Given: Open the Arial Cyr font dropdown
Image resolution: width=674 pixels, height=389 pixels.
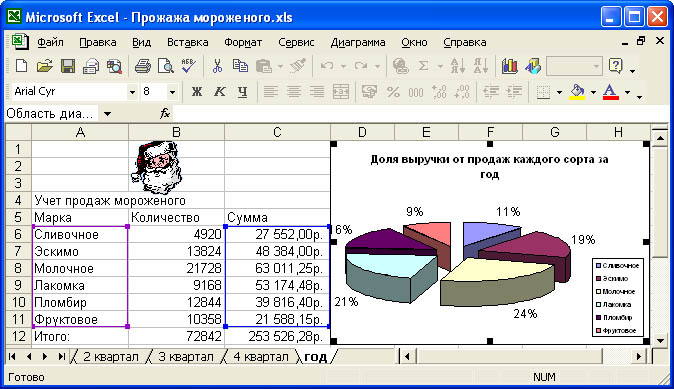Looking at the screenshot, I should 132,92.
